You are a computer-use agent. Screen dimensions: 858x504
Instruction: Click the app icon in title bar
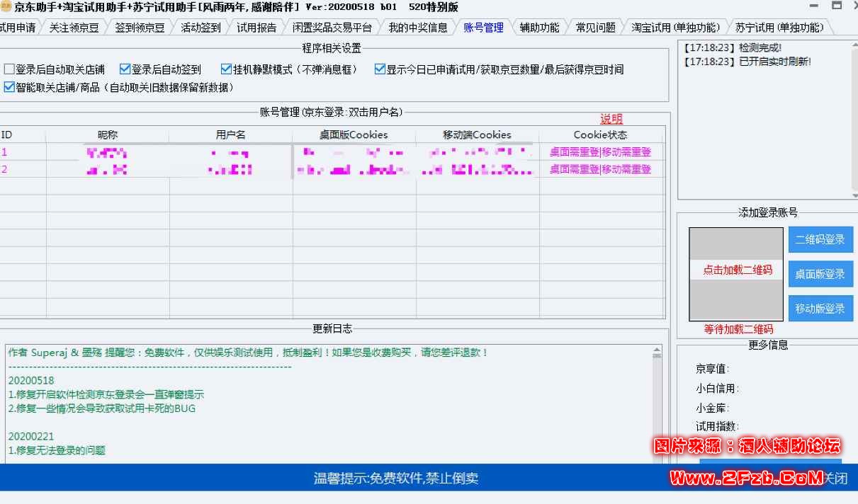pyautogui.click(x=6, y=6)
